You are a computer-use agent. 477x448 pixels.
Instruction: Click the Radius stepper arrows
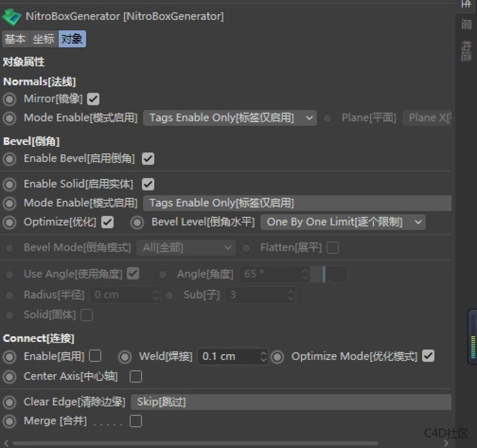[155, 295]
